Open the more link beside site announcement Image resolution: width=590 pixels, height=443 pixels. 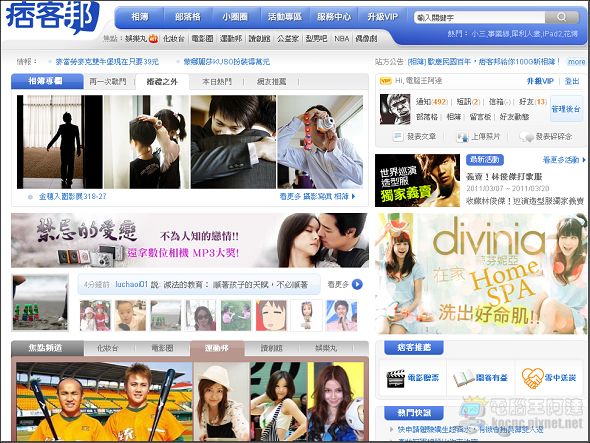coord(576,62)
